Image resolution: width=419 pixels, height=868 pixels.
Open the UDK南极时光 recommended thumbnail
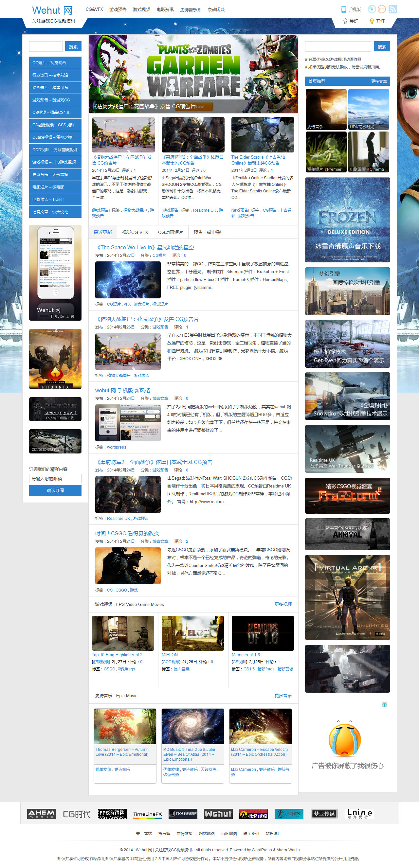coord(369,110)
